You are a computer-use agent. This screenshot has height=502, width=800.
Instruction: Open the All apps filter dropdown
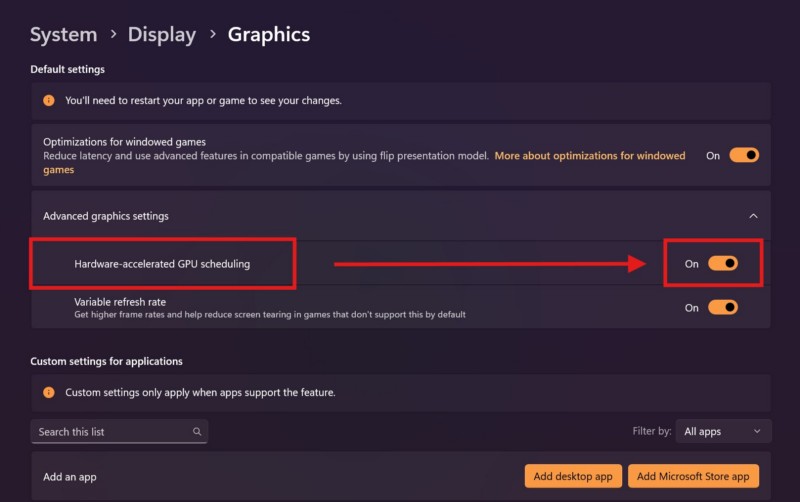coord(723,432)
